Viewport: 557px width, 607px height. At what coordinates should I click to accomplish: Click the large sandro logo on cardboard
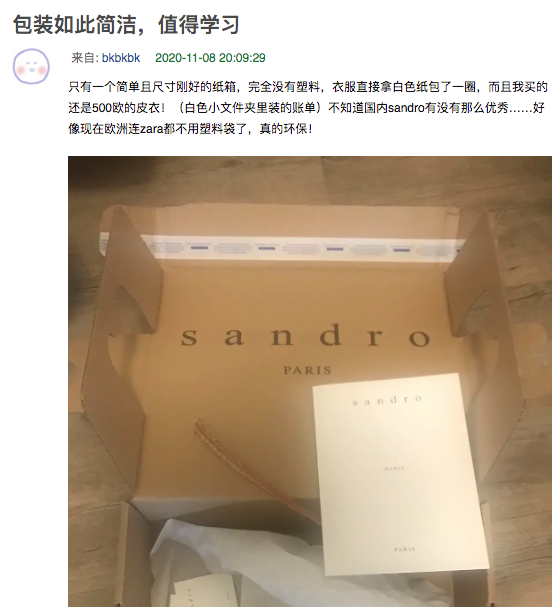[x=305, y=336]
